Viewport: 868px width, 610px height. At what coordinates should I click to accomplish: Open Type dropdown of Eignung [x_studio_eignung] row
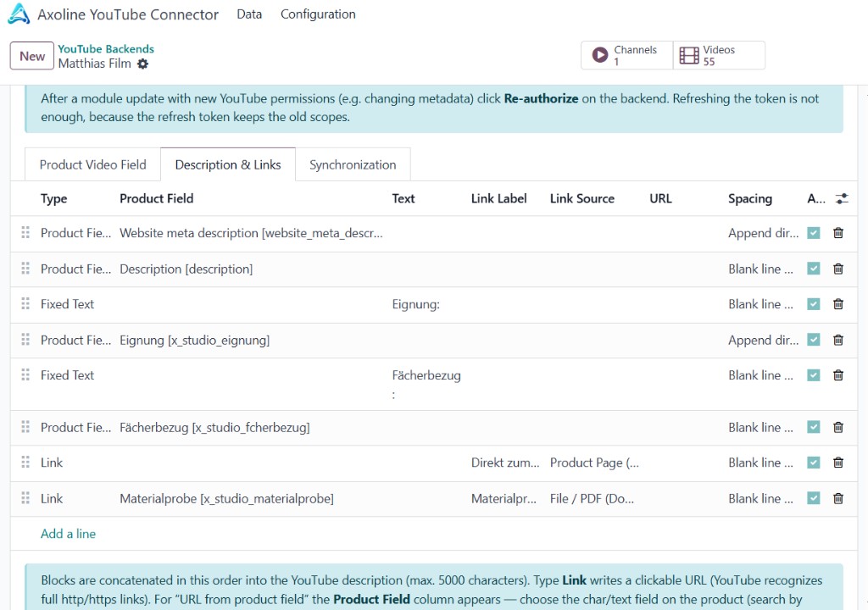point(75,340)
